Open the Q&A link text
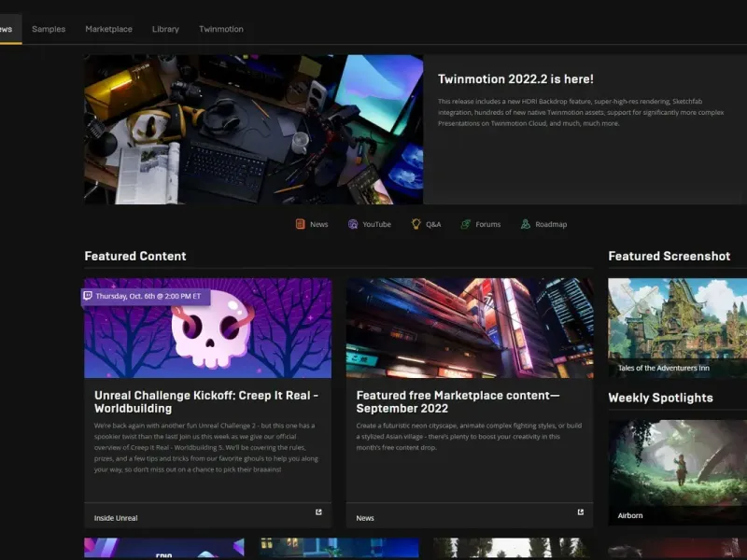 433,224
